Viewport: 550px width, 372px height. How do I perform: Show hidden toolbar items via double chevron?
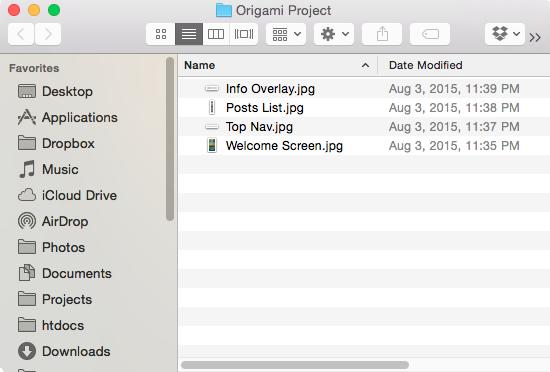[x=535, y=37]
